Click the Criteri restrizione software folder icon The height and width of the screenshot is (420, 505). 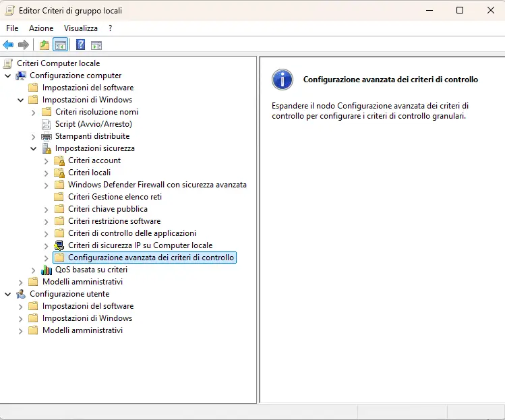point(59,221)
